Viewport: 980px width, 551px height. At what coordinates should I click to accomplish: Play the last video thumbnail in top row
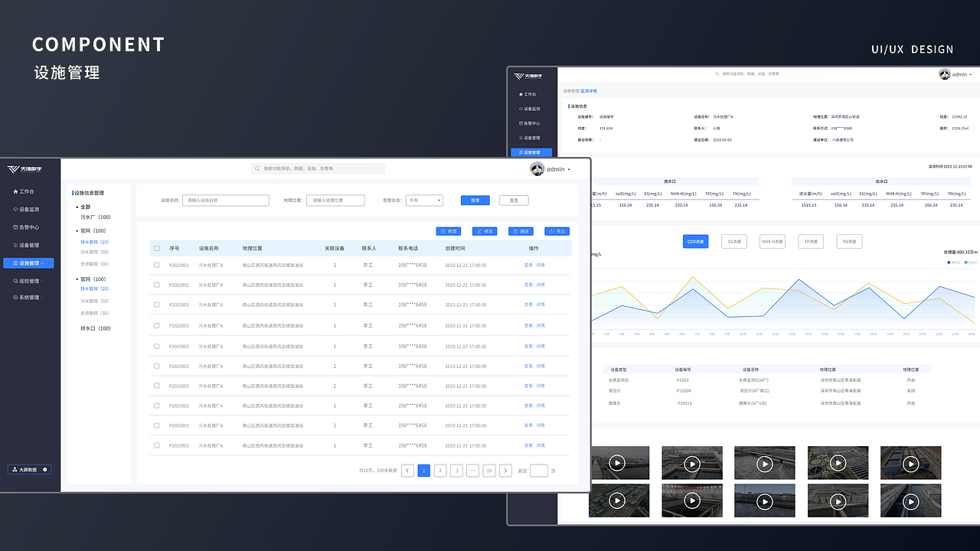pos(910,463)
